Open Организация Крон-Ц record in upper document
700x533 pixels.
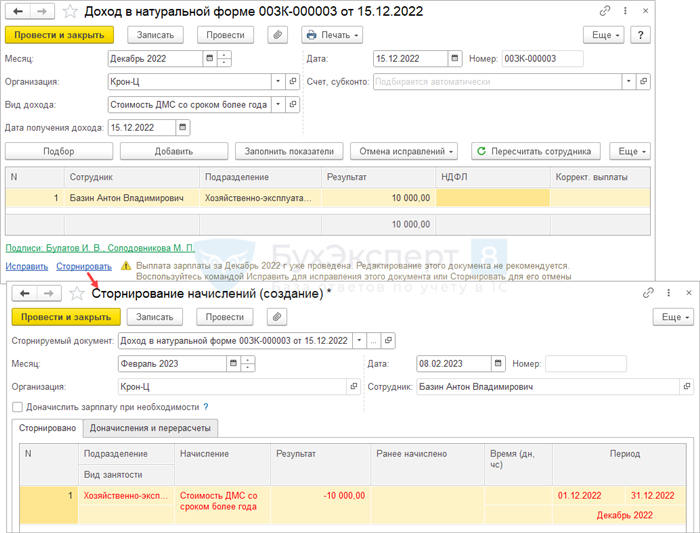[292, 82]
